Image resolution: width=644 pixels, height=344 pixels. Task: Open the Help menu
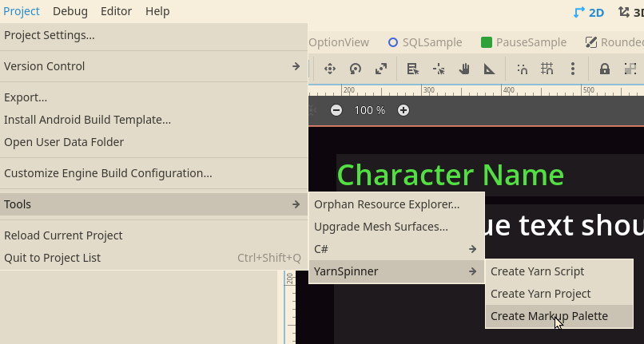click(x=157, y=11)
